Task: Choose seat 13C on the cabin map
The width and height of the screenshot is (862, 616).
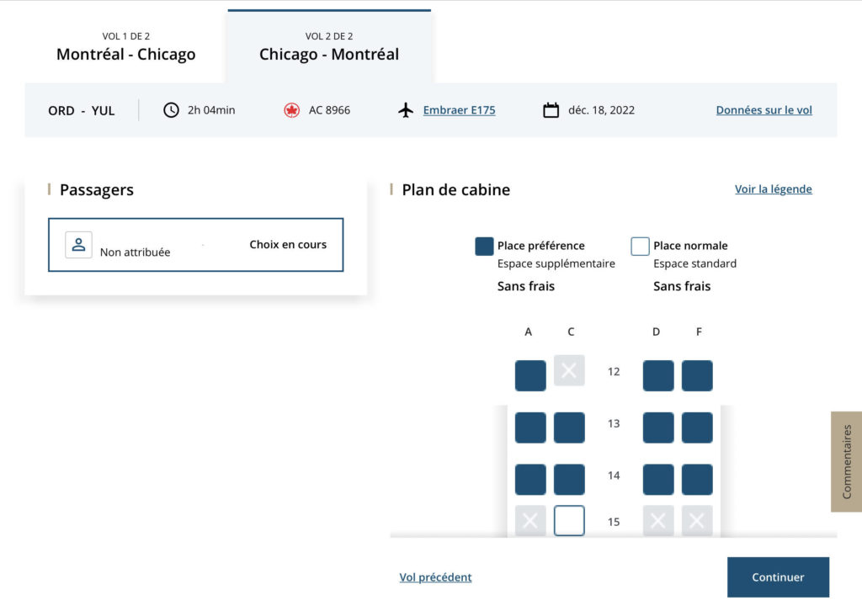Action: point(569,427)
